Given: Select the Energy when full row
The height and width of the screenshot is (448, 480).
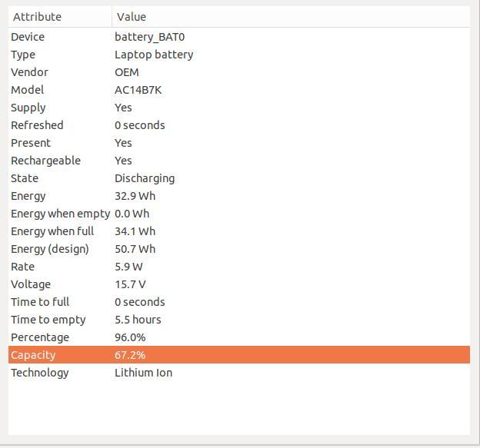Looking at the screenshot, I should pyautogui.click(x=239, y=231).
